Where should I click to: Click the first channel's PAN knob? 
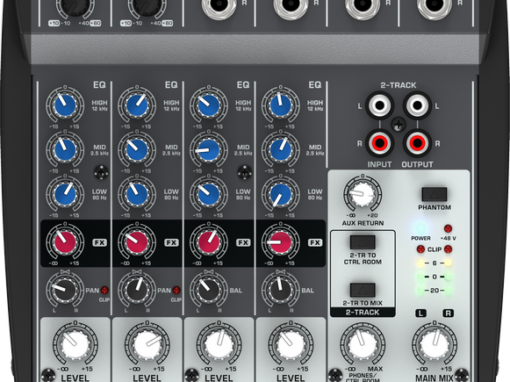[x=65, y=290]
